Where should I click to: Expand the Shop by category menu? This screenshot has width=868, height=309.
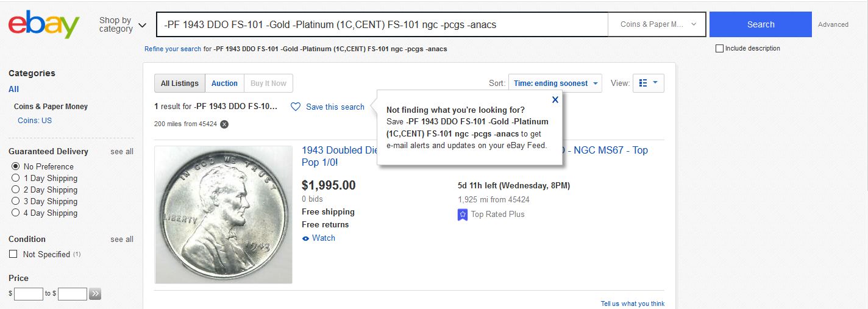point(123,24)
